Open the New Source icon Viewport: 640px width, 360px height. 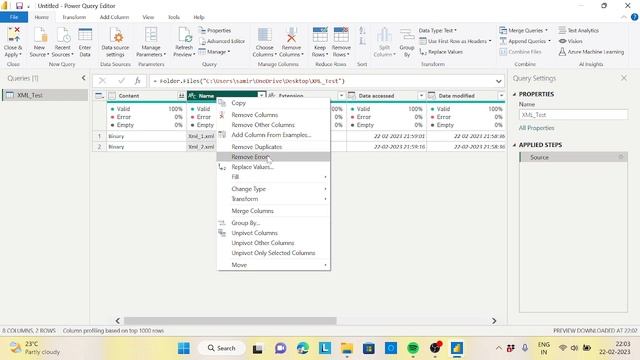[x=40, y=35]
